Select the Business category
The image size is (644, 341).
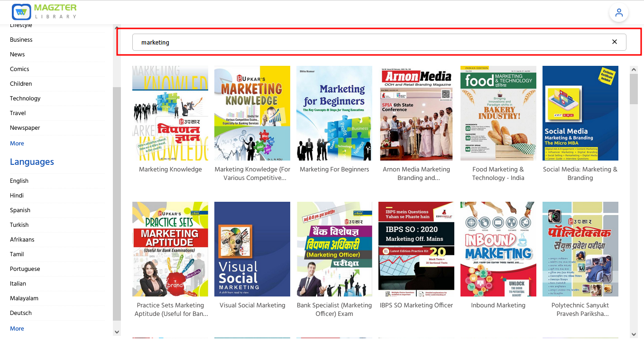click(x=21, y=40)
